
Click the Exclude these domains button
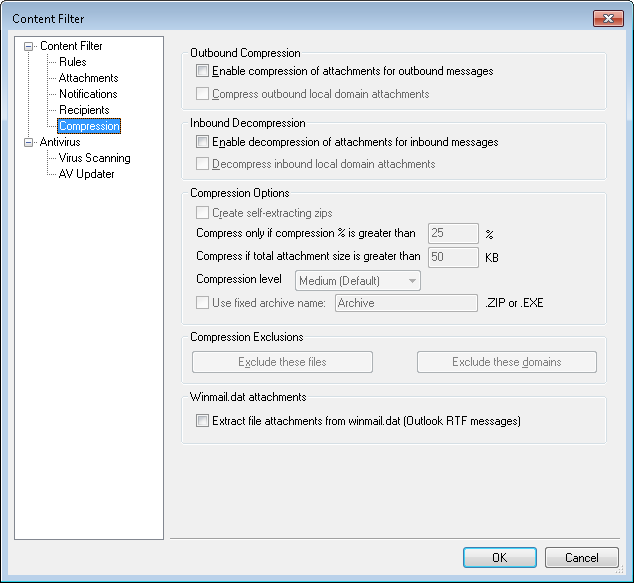[x=506, y=362]
